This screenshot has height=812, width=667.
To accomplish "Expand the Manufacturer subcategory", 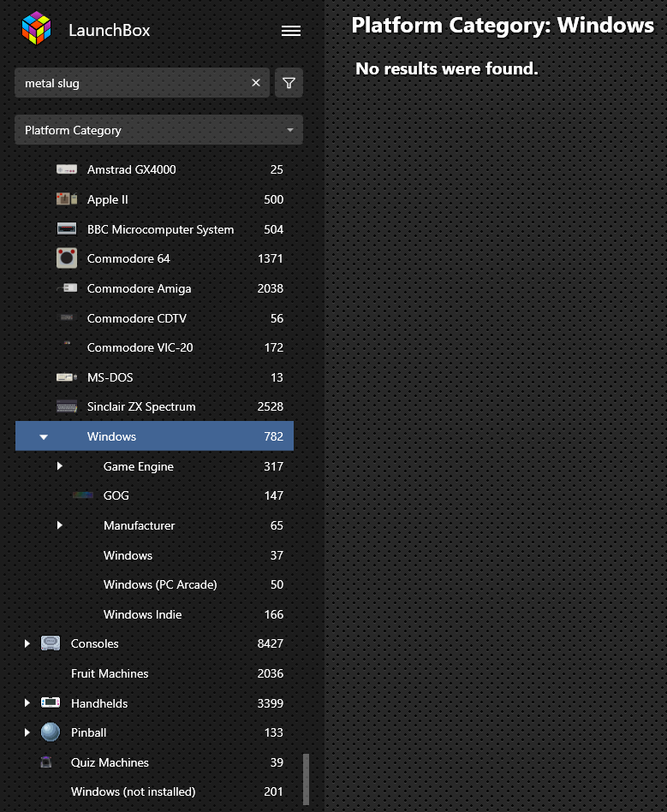I will click(x=60, y=525).
